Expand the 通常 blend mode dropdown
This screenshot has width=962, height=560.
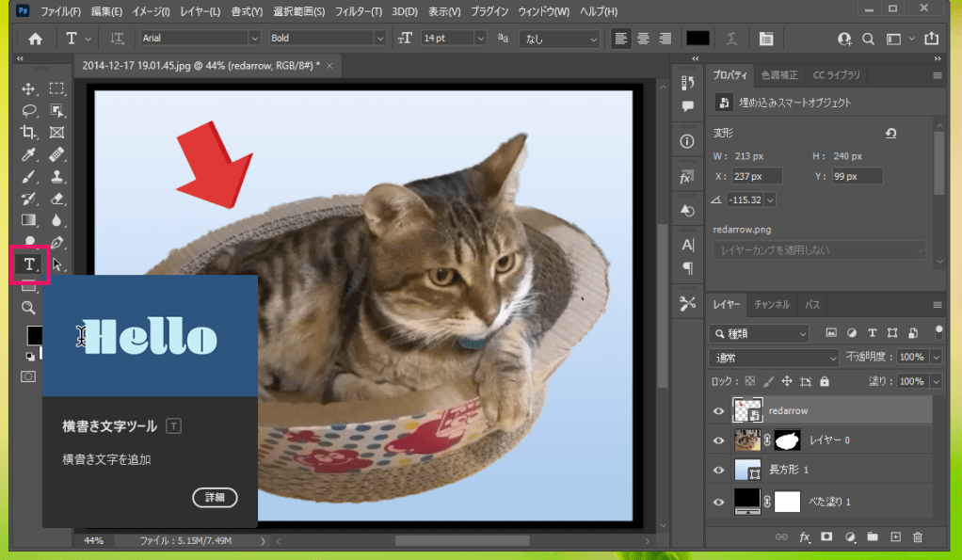tap(772, 358)
